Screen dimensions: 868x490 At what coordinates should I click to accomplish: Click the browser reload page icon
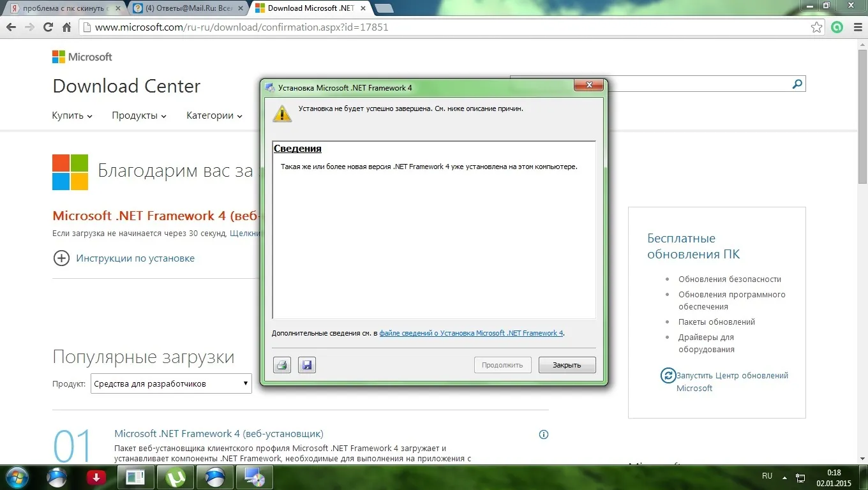[48, 27]
